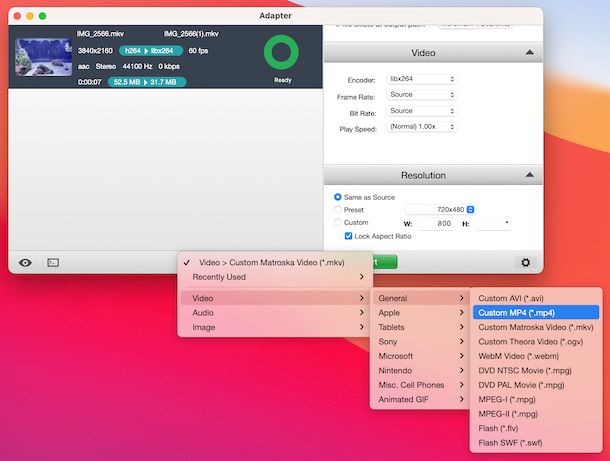This screenshot has width=610, height=461.
Task: Click the eye preview icon
Action: (25, 262)
